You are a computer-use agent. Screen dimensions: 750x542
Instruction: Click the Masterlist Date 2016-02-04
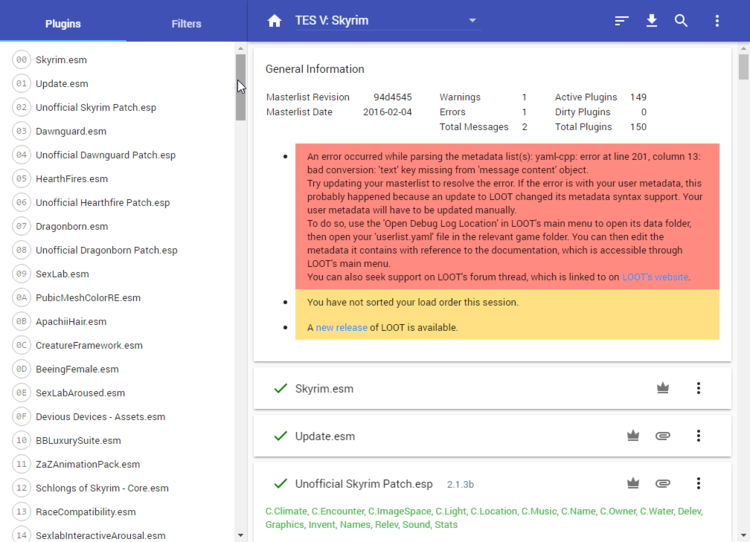(x=387, y=112)
